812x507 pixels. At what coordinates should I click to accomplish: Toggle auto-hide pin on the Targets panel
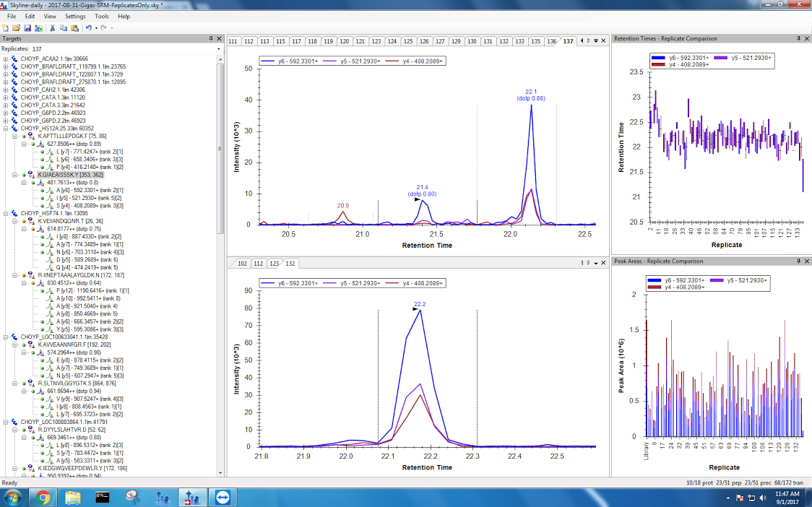tap(211, 38)
